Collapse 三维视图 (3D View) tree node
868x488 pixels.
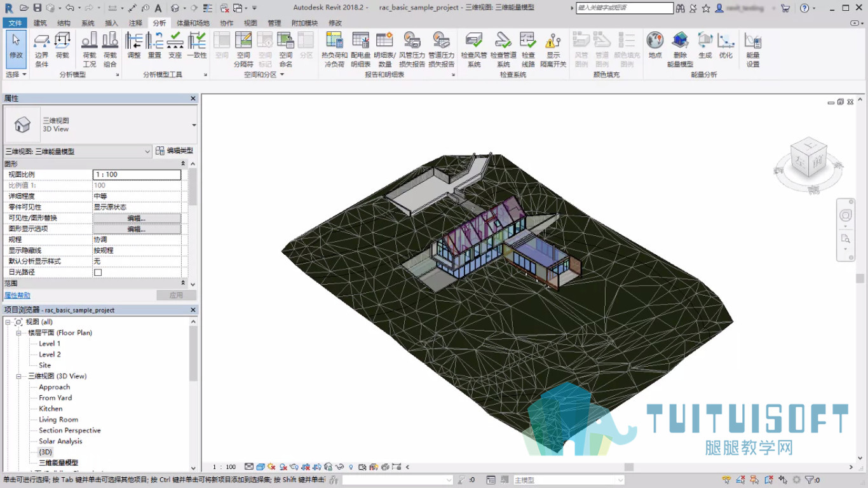click(x=20, y=376)
